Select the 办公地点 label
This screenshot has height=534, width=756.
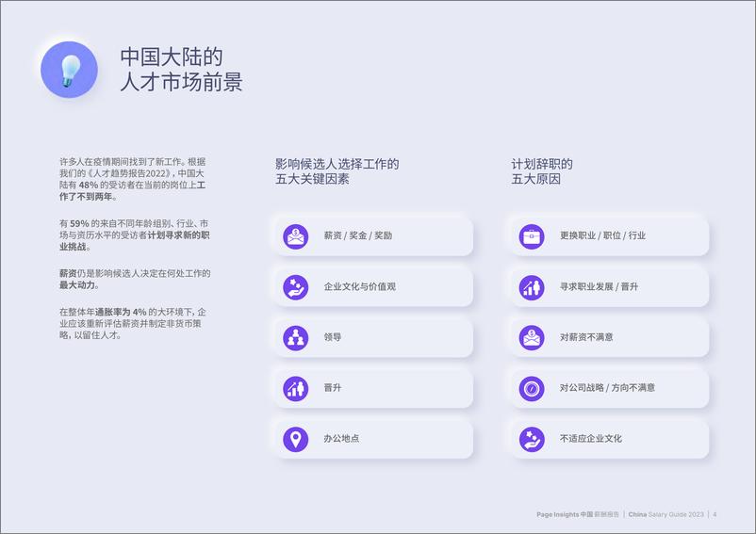341,438
